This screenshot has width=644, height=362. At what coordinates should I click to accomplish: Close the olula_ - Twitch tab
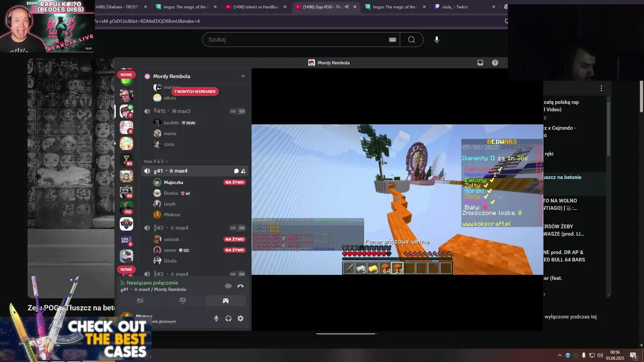[x=494, y=7]
